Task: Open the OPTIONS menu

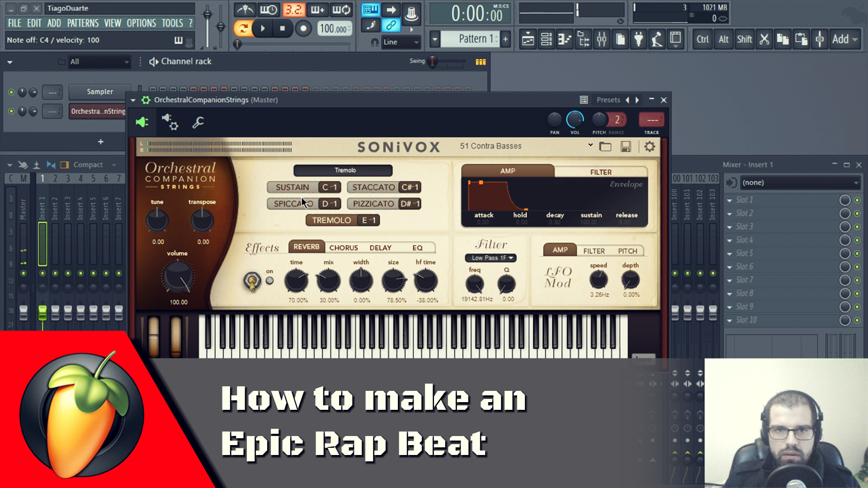Action: tap(141, 23)
